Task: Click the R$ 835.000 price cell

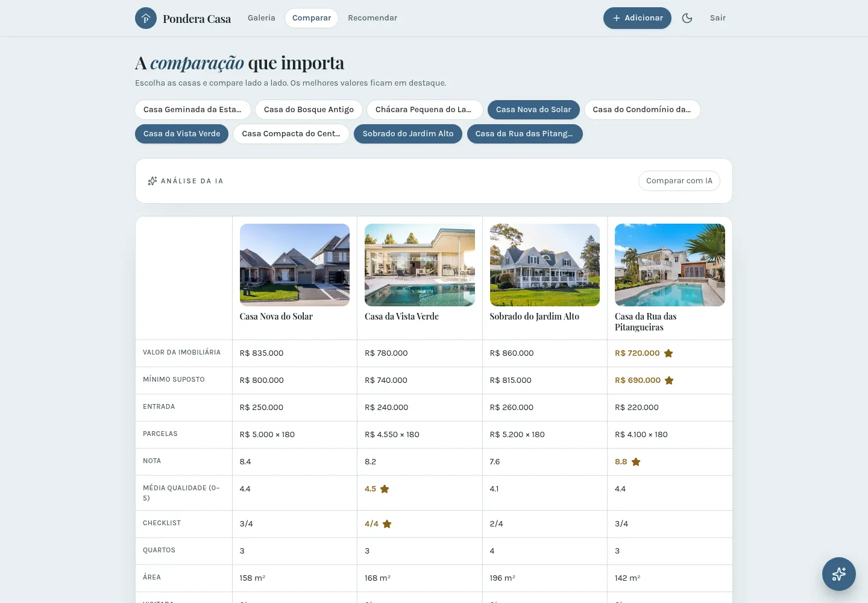Action: [295, 353]
